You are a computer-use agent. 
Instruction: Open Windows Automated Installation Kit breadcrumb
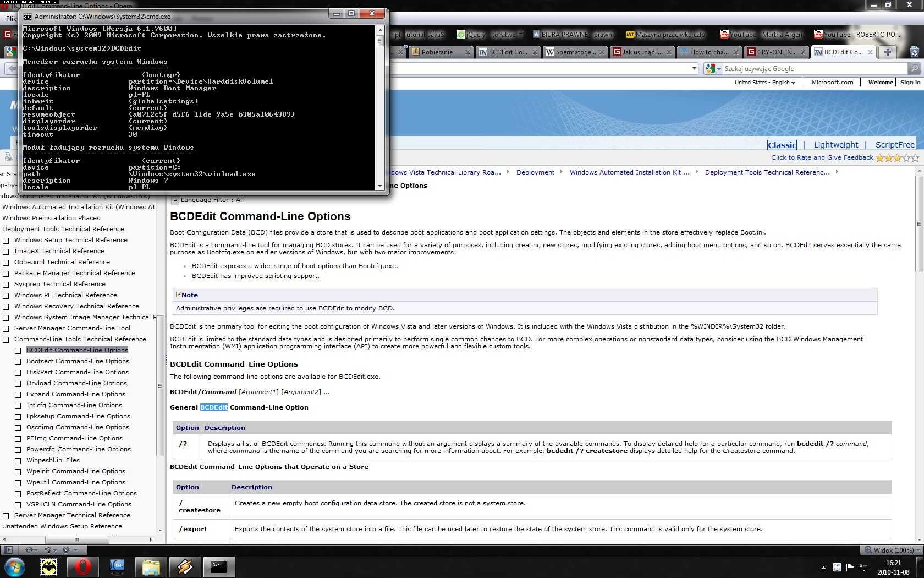coord(629,172)
